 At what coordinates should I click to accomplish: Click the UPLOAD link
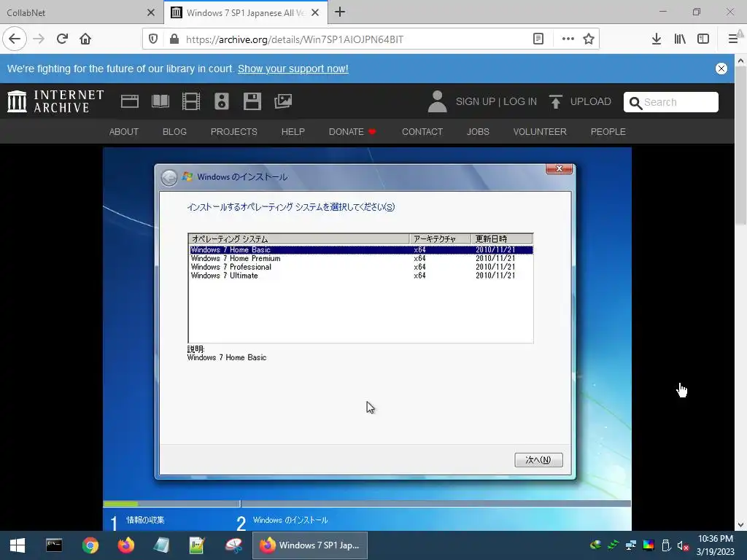(x=590, y=102)
